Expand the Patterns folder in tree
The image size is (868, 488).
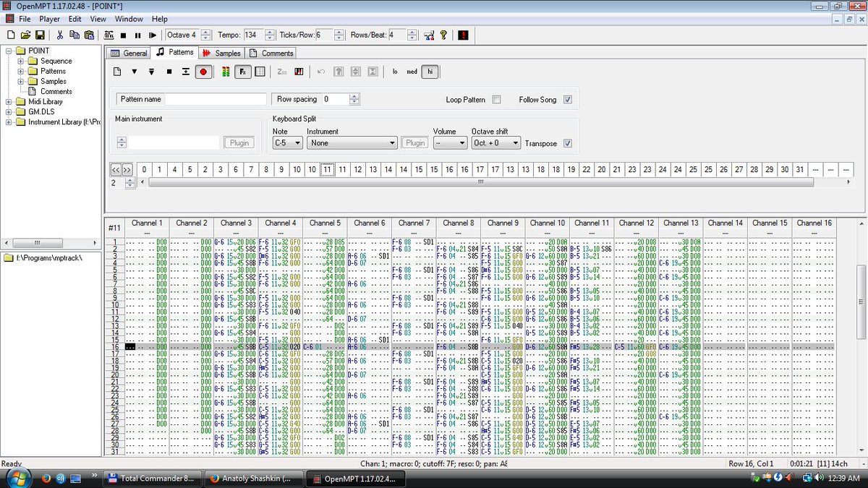pyautogui.click(x=21, y=71)
